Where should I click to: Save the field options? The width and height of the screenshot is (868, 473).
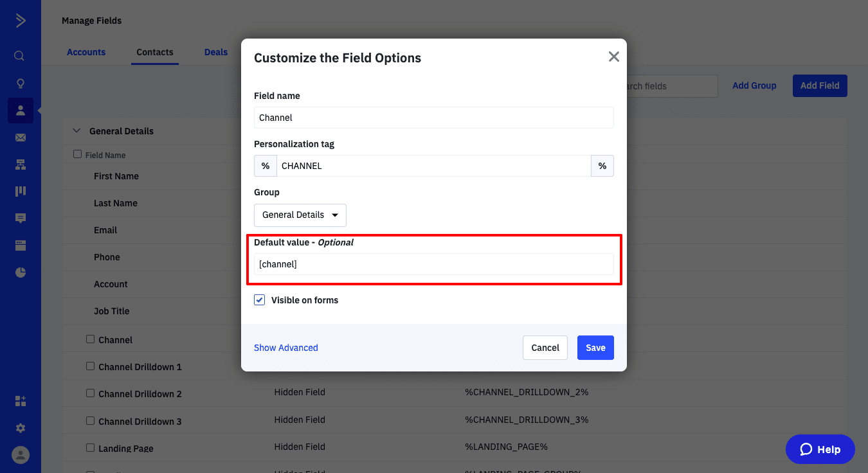click(x=595, y=348)
